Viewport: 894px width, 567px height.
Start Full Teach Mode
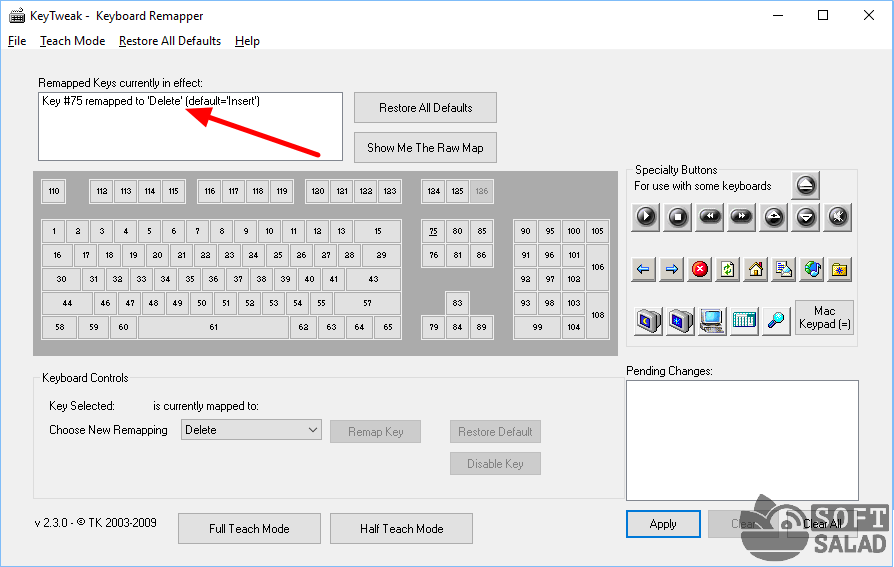pyautogui.click(x=249, y=529)
